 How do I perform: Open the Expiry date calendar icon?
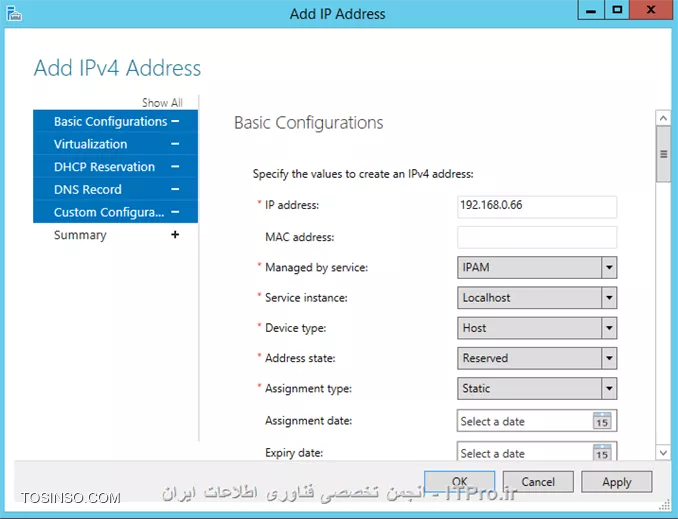(602, 452)
